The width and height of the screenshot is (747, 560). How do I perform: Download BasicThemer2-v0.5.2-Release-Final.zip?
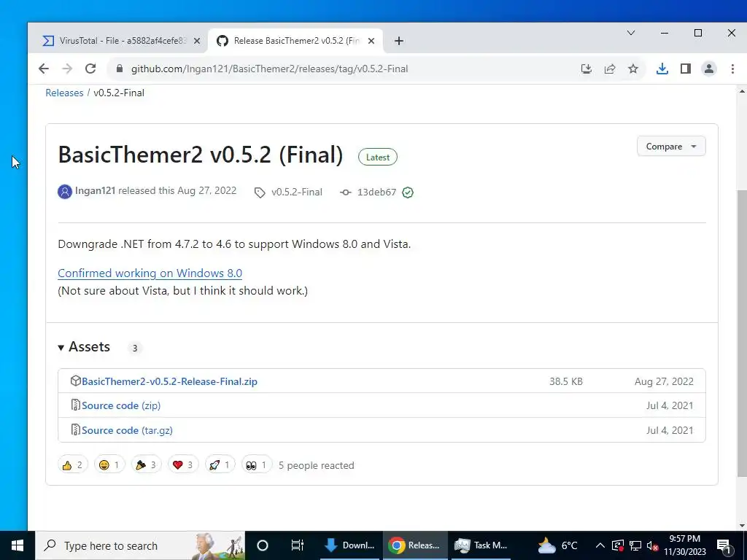click(x=169, y=381)
